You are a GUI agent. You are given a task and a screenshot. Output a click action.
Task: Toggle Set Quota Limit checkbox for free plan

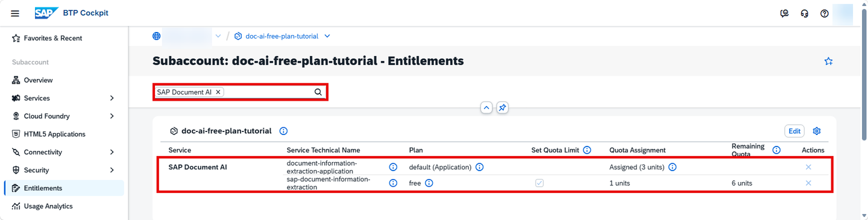click(539, 183)
